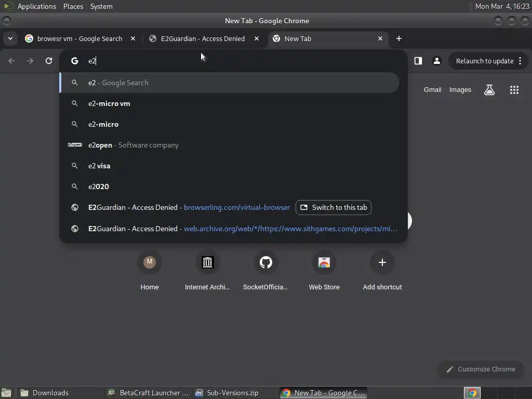
Task: Click the clock showing Mon Mar 4
Action: 502,6
